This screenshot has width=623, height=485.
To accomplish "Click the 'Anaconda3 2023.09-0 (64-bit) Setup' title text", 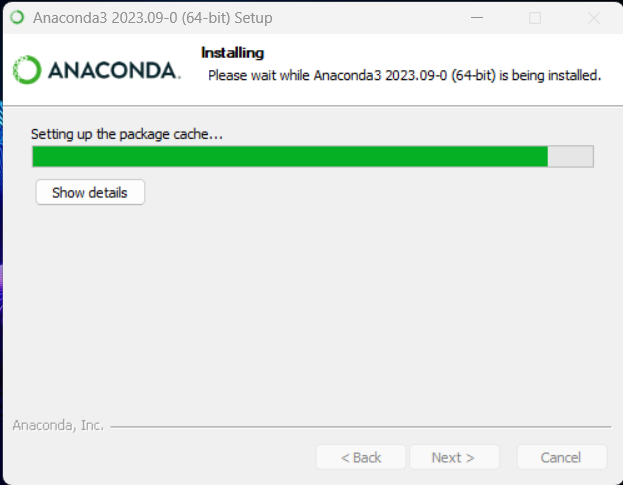I will (153, 18).
